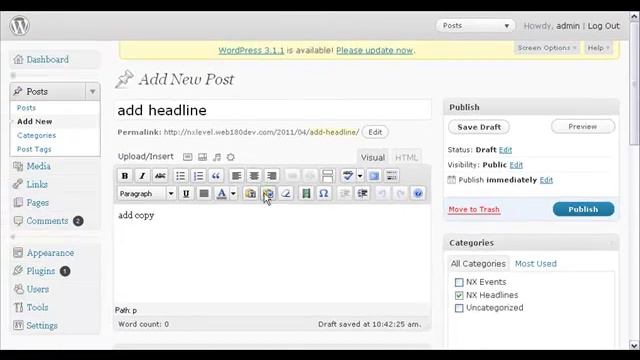The width and height of the screenshot is (640, 360).
Task: Open Post Tags under Posts submenu
Action: [x=34, y=149]
